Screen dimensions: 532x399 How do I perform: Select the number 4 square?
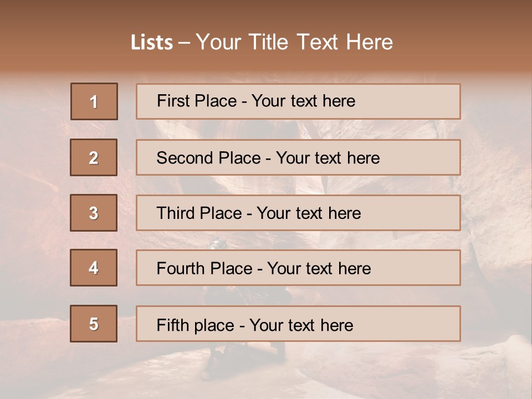[x=94, y=268]
